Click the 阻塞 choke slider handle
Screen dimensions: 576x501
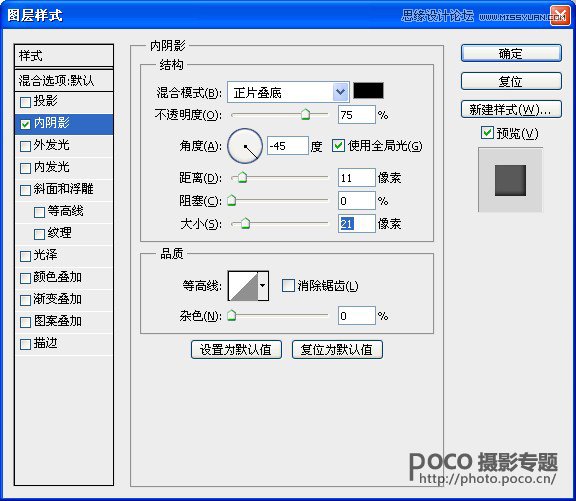point(231,200)
